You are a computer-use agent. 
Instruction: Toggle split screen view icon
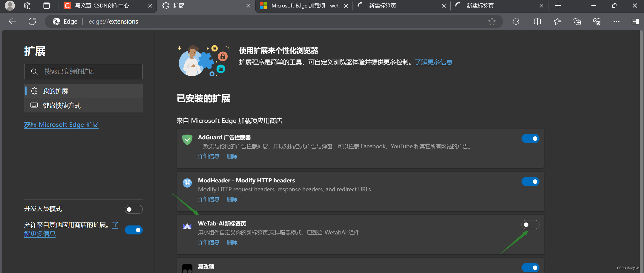pyautogui.click(x=537, y=22)
